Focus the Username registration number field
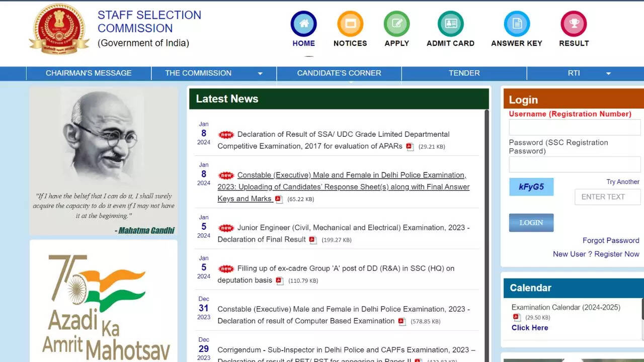The width and height of the screenshot is (644, 362). click(x=575, y=127)
